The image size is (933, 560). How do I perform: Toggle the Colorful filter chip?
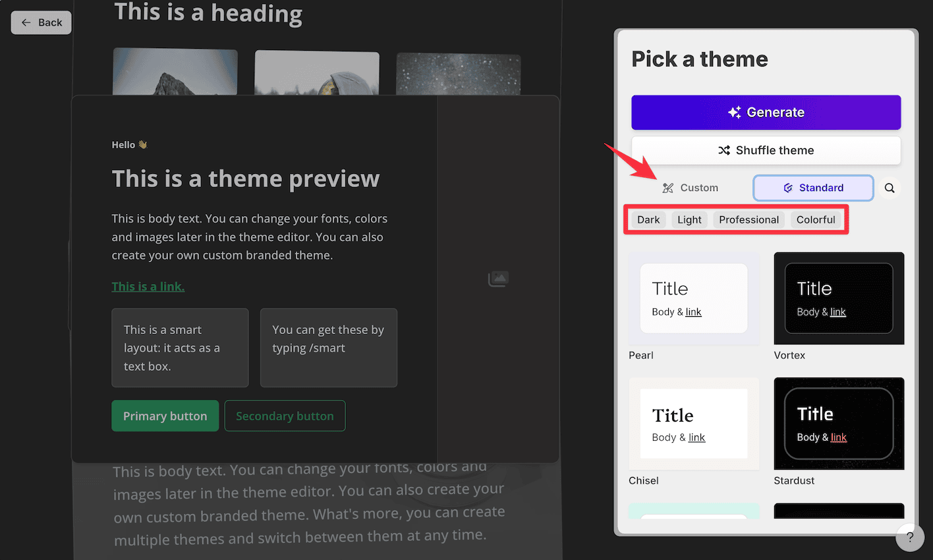[x=816, y=219]
